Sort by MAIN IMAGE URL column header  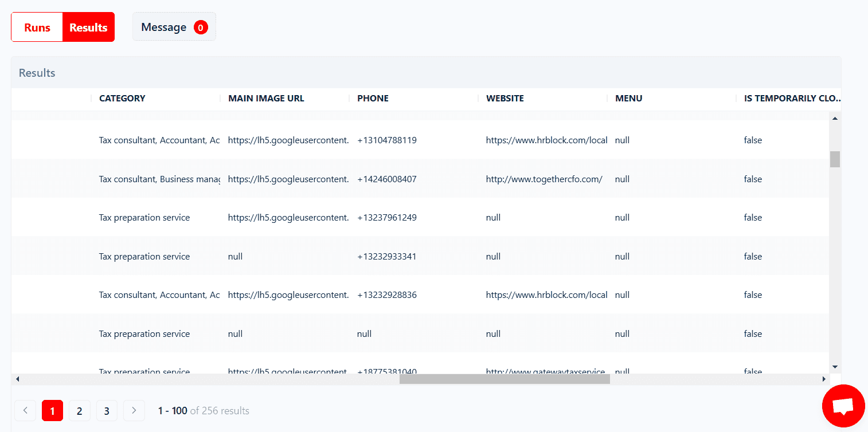click(x=266, y=99)
